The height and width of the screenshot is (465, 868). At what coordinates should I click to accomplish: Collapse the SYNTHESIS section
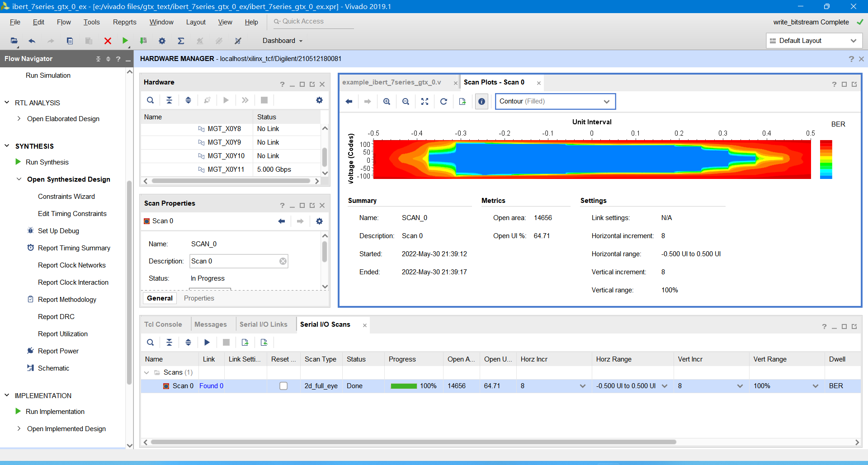(x=7, y=146)
